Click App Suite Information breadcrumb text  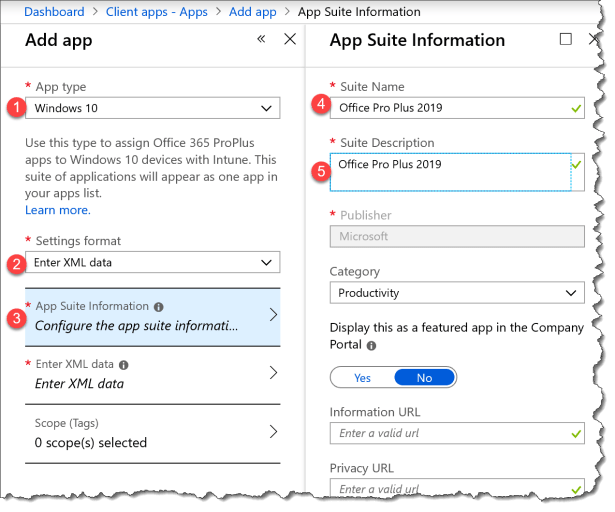tap(359, 12)
